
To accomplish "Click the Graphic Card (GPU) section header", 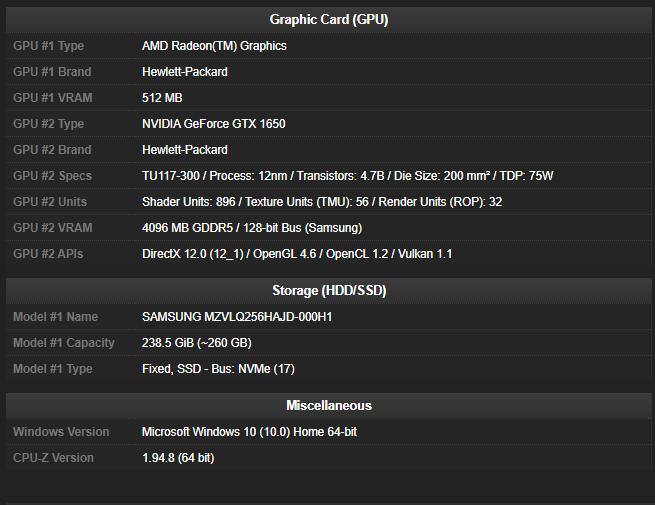I will 328,19.
